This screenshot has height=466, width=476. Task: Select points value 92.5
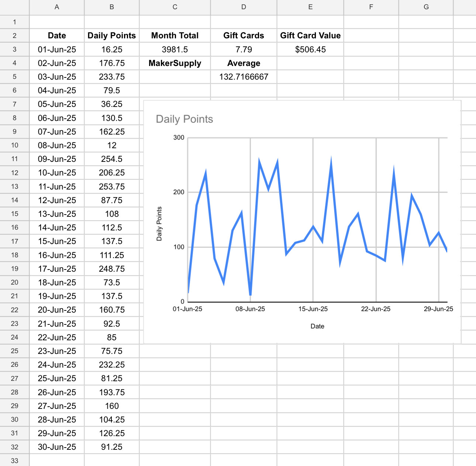pyautogui.click(x=112, y=324)
